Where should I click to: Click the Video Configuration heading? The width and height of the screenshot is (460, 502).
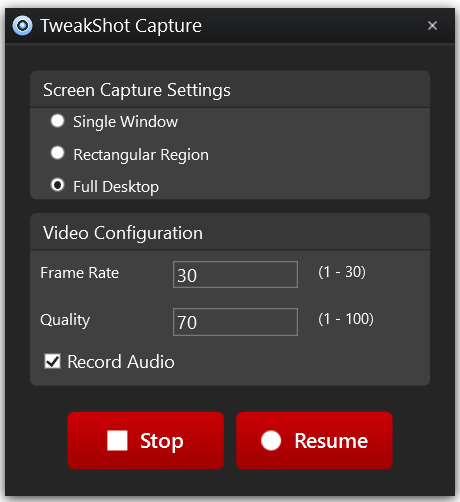(x=123, y=233)
